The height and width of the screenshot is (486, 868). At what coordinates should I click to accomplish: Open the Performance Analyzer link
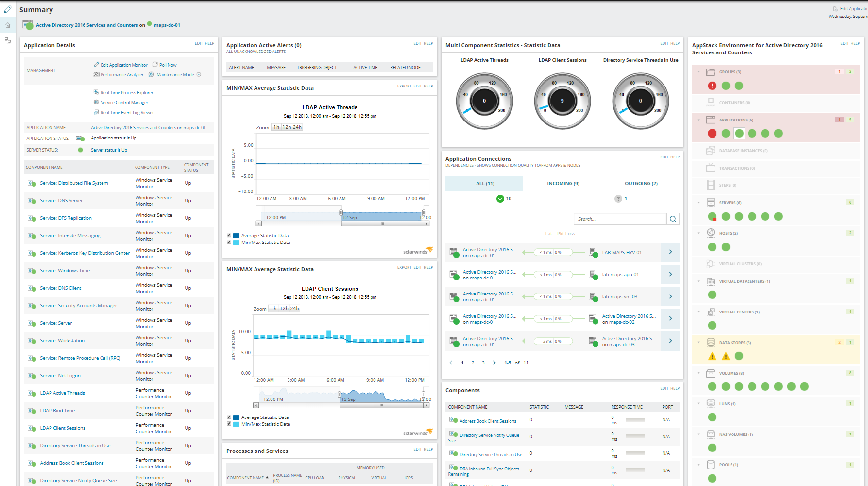coord(122,75)
